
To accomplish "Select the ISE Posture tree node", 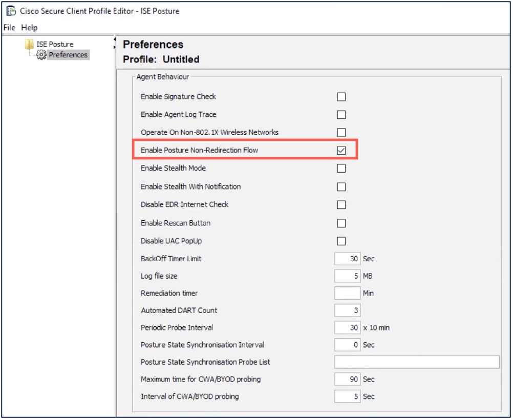I will [x=55, y=44].
